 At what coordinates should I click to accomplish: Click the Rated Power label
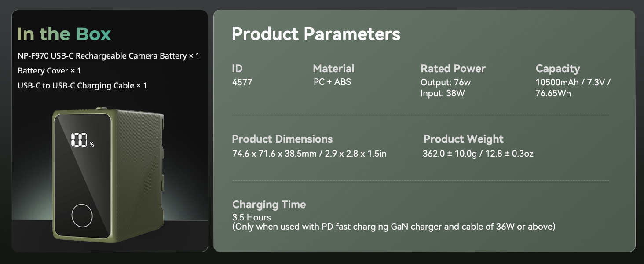tap(453, 69)
